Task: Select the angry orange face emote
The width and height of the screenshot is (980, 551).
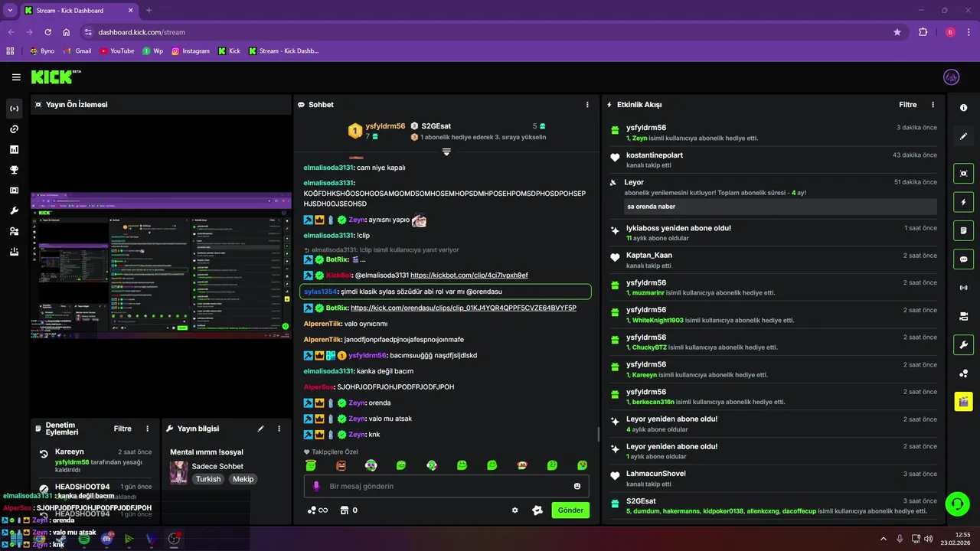Action: click(x=341, y=465)
